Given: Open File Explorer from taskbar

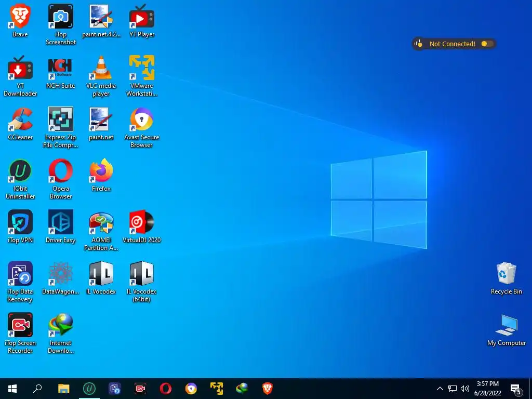Looking at the screenshot, I should (63, 389).
